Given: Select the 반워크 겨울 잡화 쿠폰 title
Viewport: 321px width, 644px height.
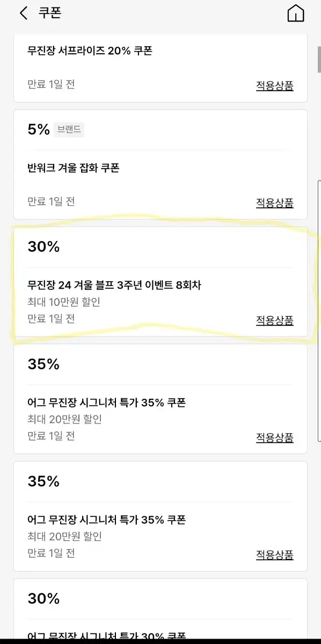Looking at the screenshot, I should click(73, 168).
